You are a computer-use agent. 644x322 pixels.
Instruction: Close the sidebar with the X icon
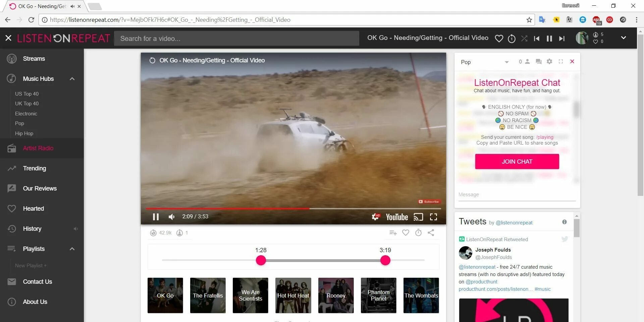[x=8, y=38]
